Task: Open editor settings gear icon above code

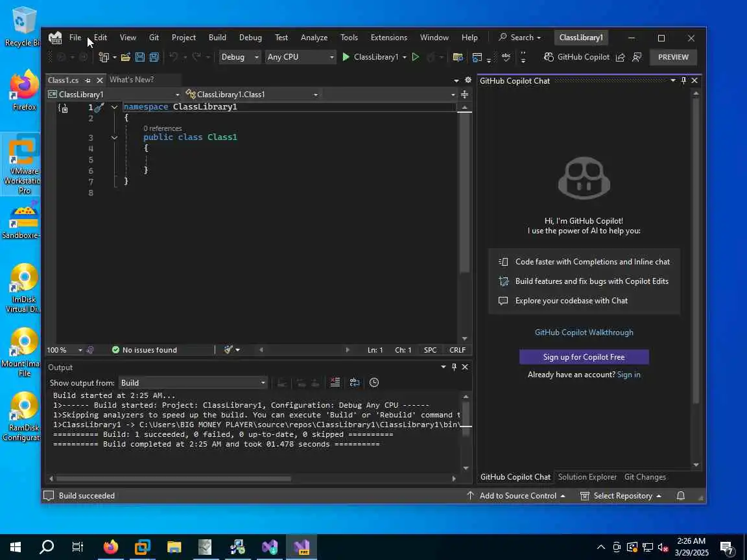Action: pyautogui.click(x=468, y=80)
